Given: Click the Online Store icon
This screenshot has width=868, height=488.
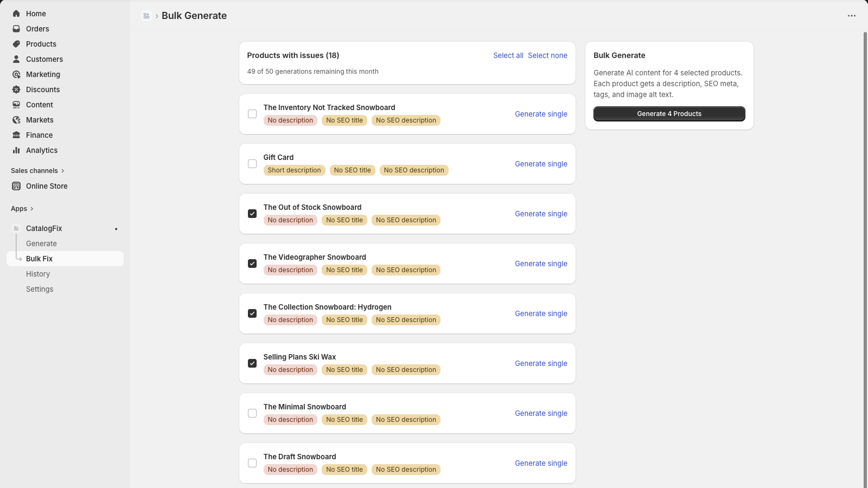Looking at the screenshot, I should pyautogui.click(x=16, y=186).
